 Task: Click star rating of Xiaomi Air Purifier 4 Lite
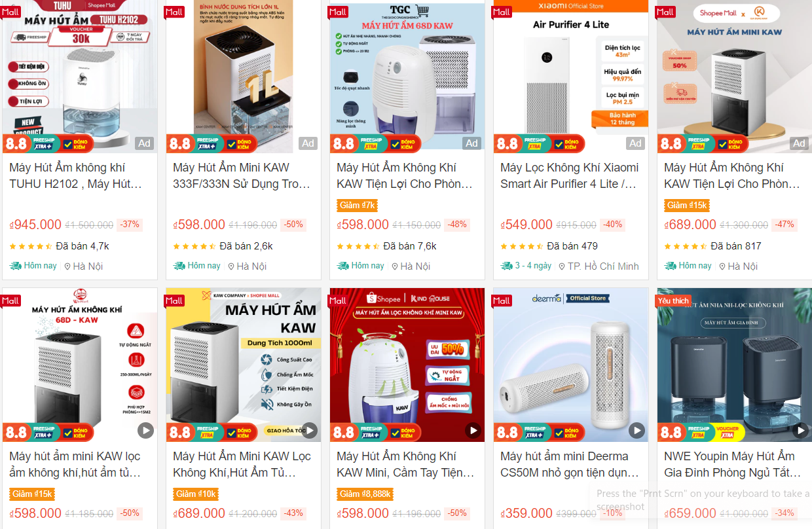[x=521, y=246]
